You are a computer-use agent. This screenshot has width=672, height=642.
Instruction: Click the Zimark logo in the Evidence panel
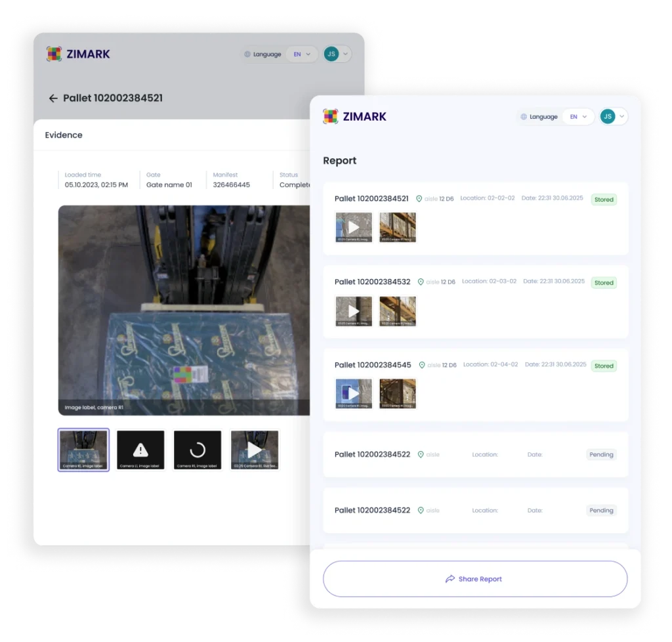78,54
